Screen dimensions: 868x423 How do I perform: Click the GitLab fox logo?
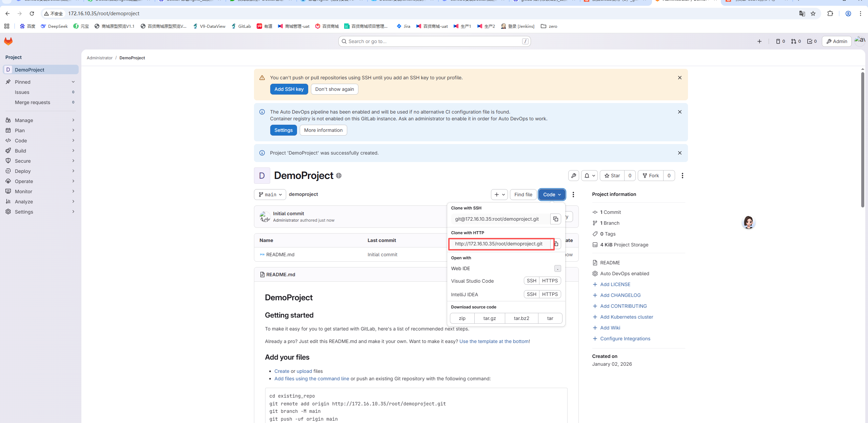pyautogui.click(x=8, y=41)
